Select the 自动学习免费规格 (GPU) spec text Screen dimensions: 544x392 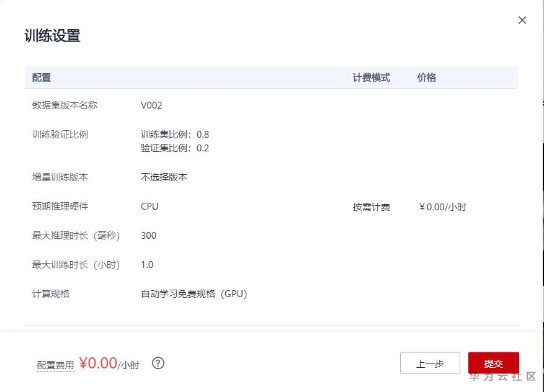193,293
